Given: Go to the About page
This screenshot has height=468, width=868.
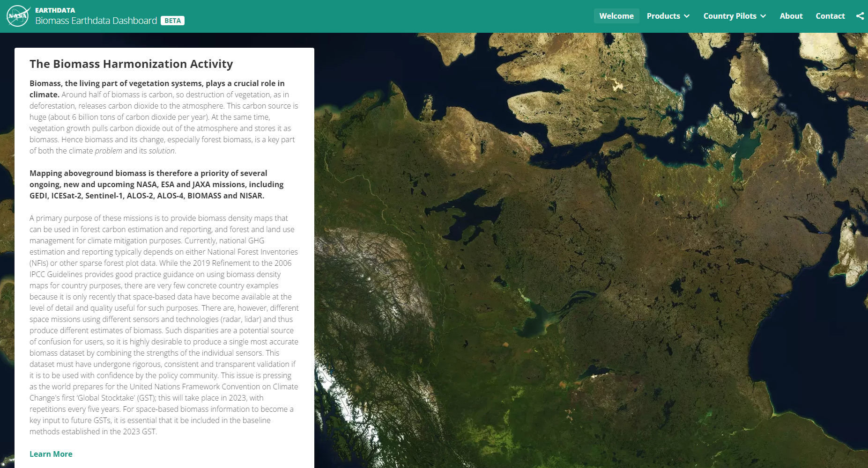Looking at the screenshot, I should pos(791,16).
